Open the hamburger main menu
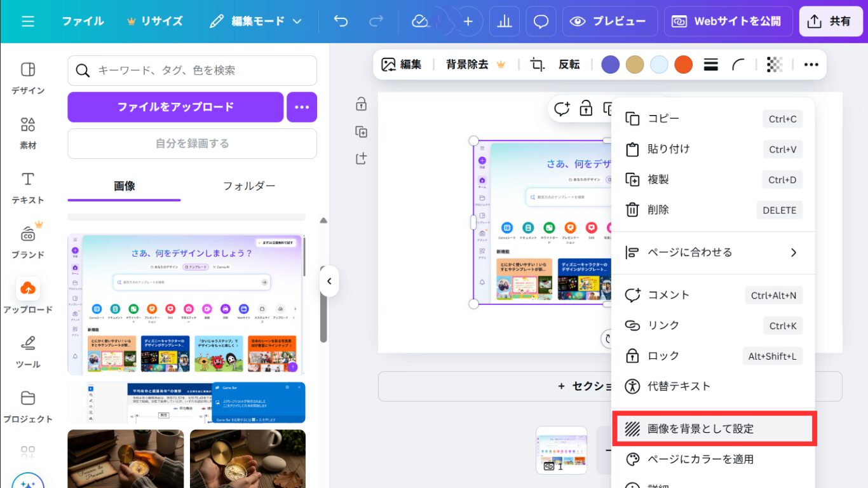 [28, 22]
